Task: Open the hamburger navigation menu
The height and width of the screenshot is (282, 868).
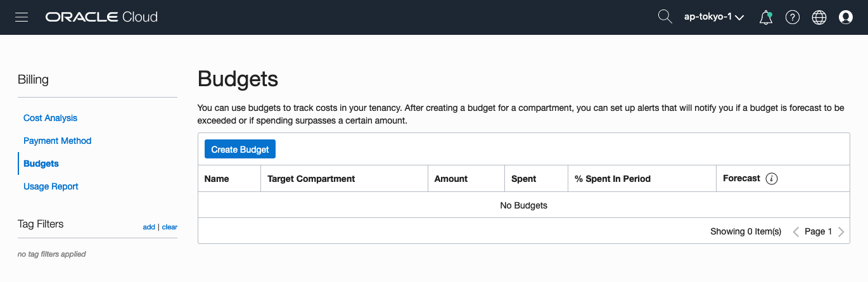Action: click(22, 17)
